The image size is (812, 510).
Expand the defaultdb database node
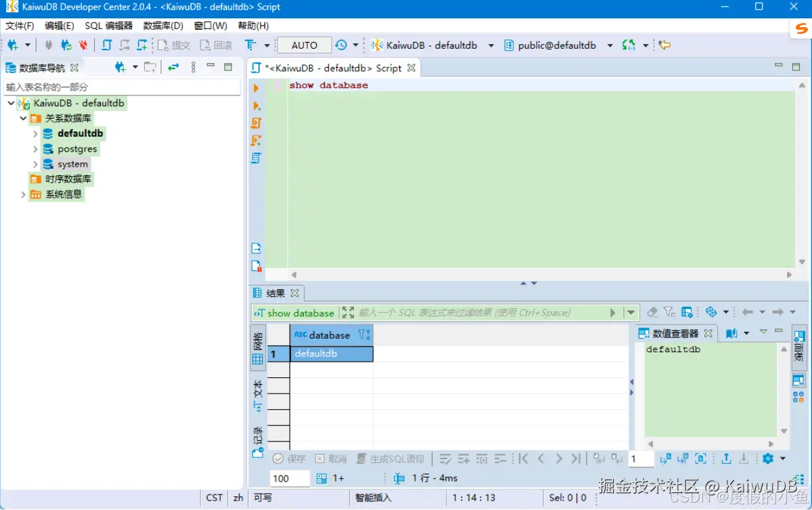[x=35, y=133]
